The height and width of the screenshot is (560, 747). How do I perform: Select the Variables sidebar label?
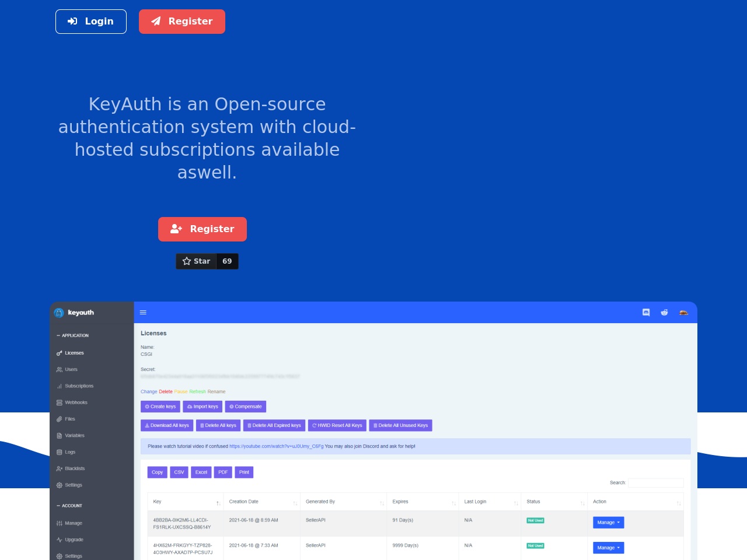click(75, 436)
